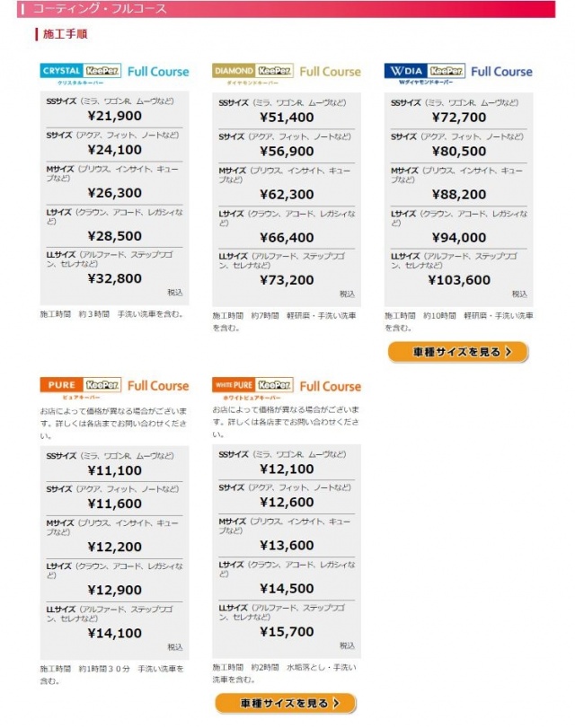This screenshot has height=728, width=575.
Task: Select the Crystal Keeper SS size ¥21,900 price
Action: pos(115,117)
